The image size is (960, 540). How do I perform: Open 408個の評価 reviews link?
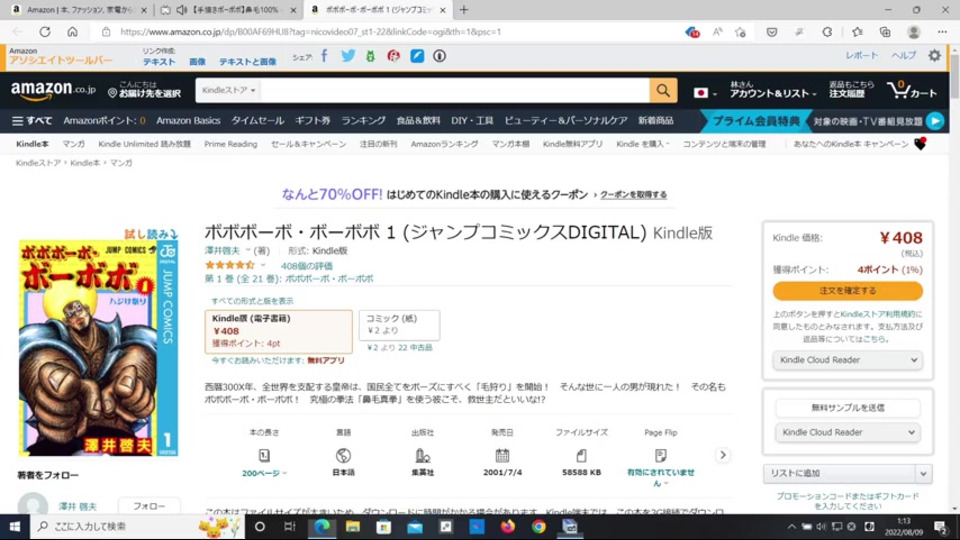point(307,266)
